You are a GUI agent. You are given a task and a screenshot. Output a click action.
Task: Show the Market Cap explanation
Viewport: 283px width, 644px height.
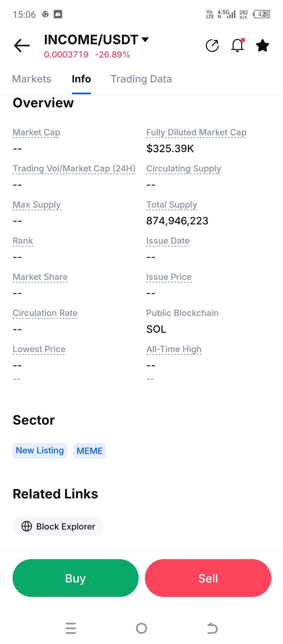[x=36, y=132]
